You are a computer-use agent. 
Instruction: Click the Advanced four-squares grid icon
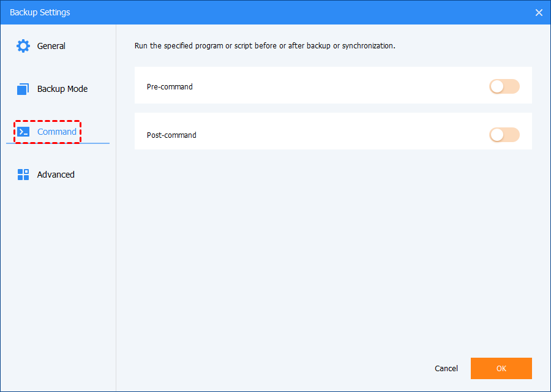23,175
